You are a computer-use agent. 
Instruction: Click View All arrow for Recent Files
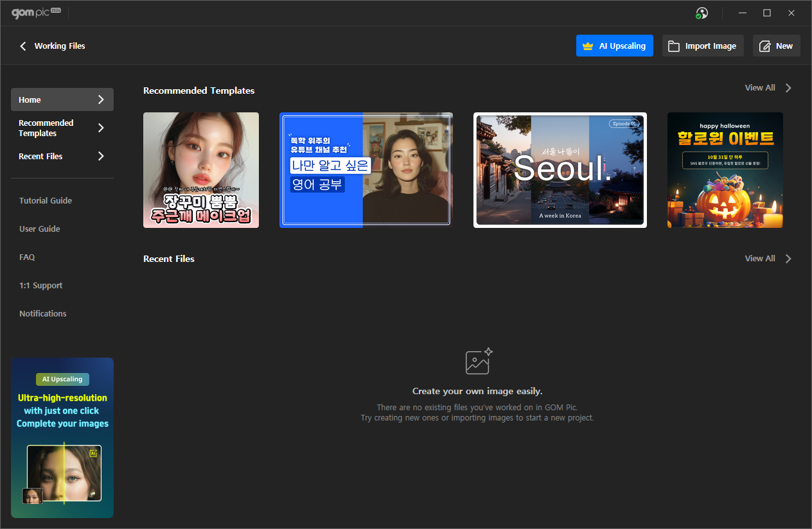pyautogui.click(x=788, y=259)
